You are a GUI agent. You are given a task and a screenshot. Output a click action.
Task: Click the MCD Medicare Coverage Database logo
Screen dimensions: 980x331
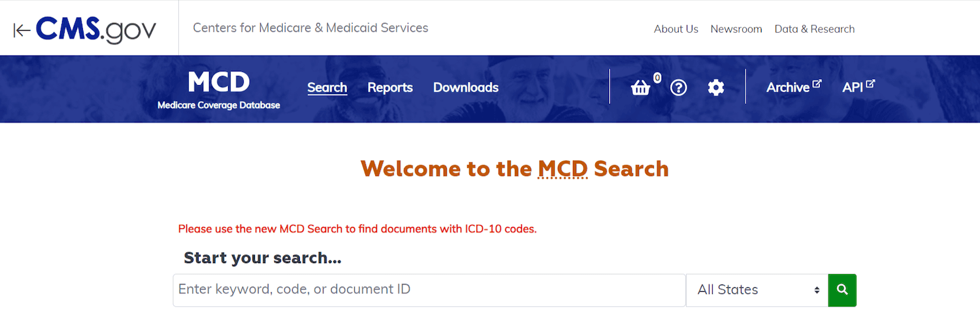click(x=219, y=89)
